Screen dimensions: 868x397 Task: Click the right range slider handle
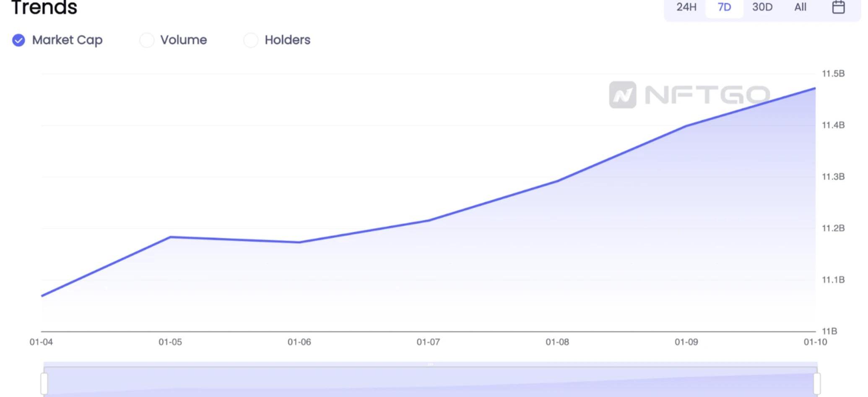(x=817, y=383)
